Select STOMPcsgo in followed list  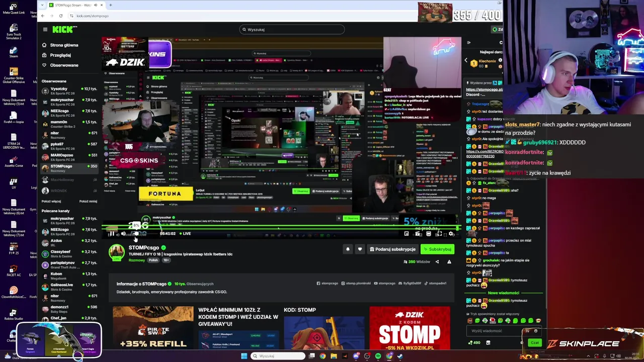(69, 168)
